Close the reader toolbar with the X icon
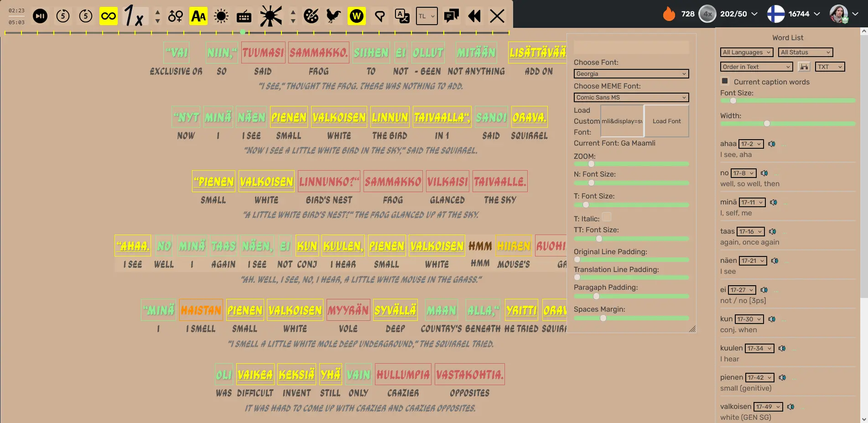Image resolution: width=868 pixels, height=423 pixels. pyautogui.click(x=497, y=16)
